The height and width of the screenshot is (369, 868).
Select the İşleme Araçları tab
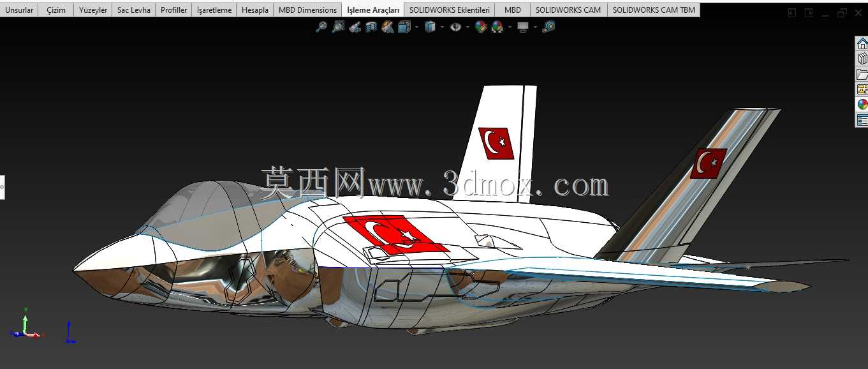(373, 10)
